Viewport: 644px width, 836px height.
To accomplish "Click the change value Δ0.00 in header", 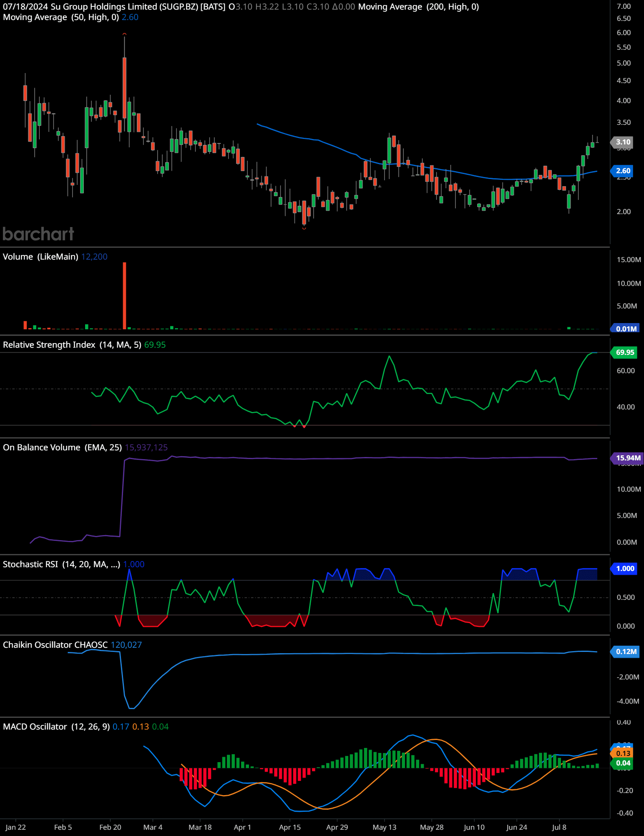I will pyautogui.click(x=344, y=7).
